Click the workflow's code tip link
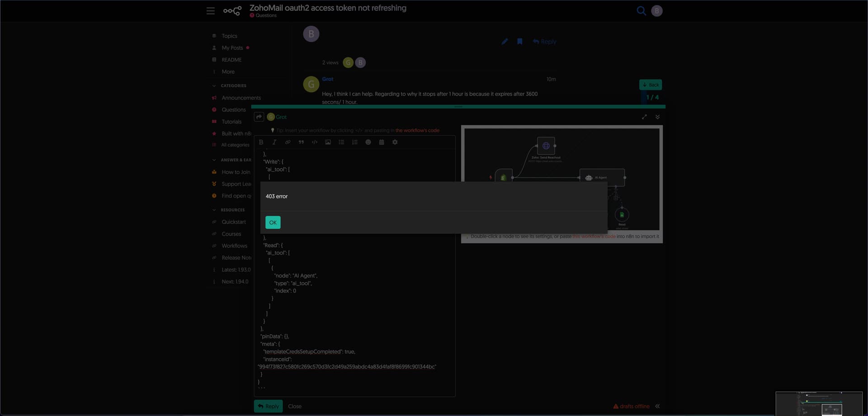 (417, 130)
